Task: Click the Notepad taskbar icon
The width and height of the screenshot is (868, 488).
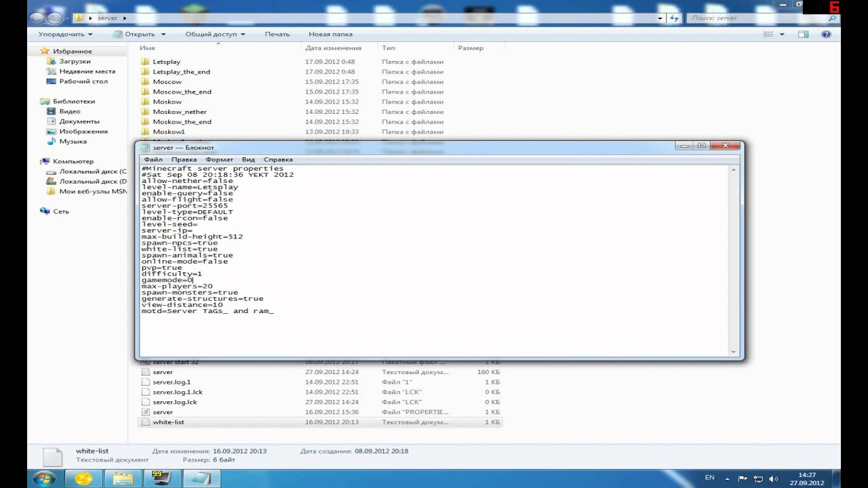Action: pyautogui.click(x=202, y=479)
